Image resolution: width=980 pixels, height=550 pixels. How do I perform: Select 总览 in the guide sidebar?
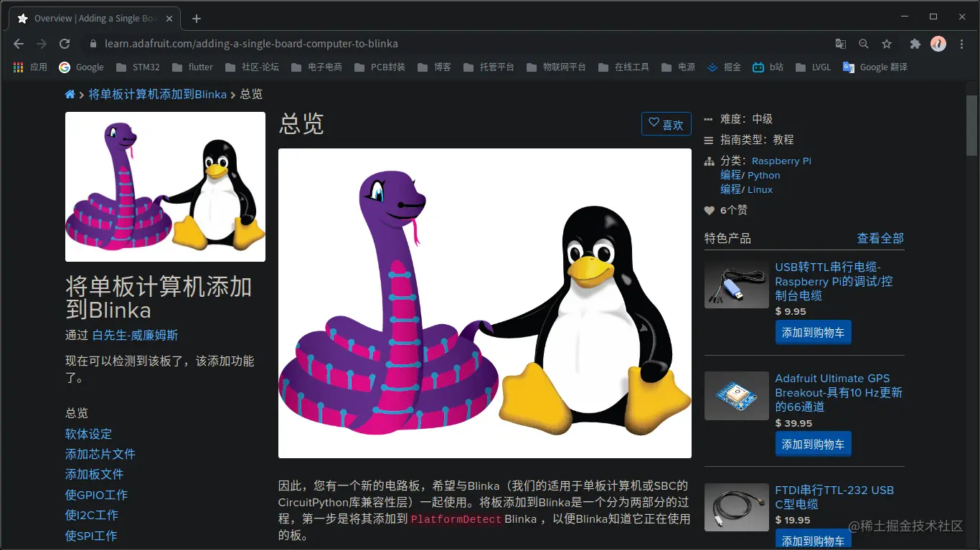click(x=77, y=413)
